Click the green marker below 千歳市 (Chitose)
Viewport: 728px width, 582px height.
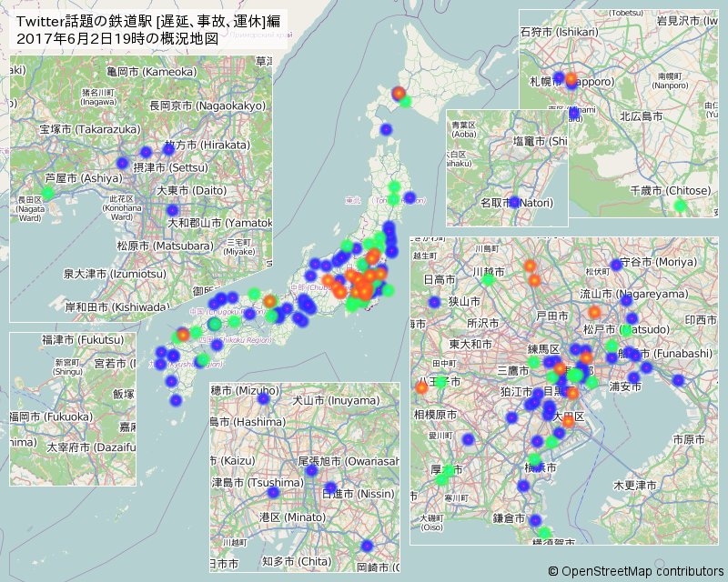pyautogui.click(x=680, y=206)
